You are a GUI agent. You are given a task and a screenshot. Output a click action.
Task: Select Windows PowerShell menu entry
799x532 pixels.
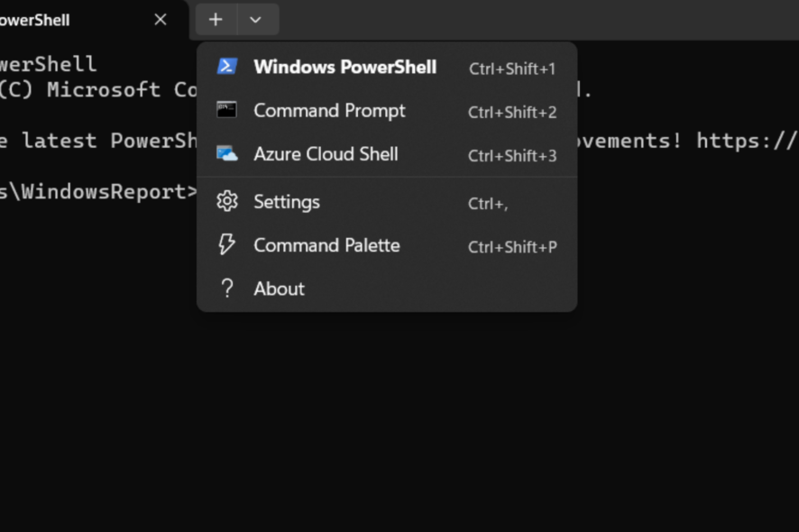pos(387,67)
